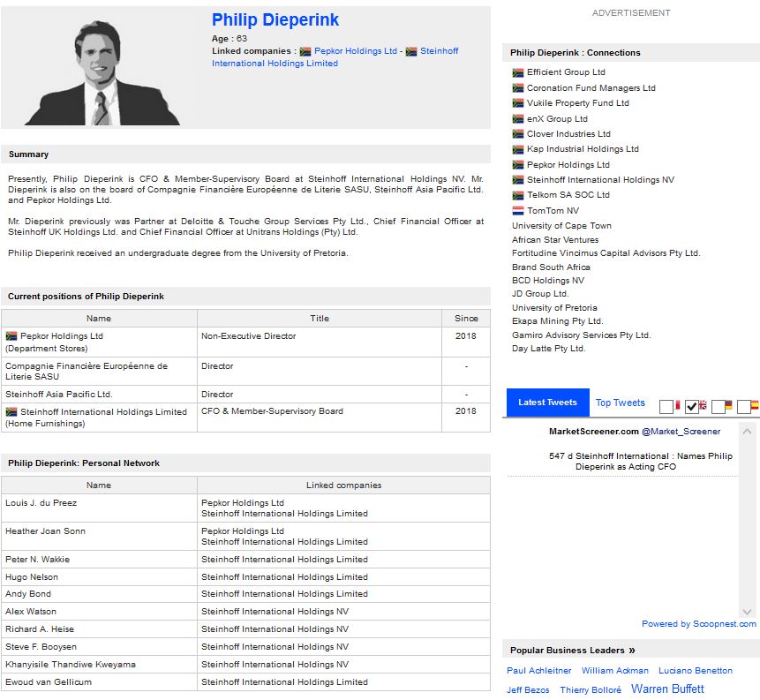Click Kap Industrial Holdings Ltd connection

pos(583,149)
